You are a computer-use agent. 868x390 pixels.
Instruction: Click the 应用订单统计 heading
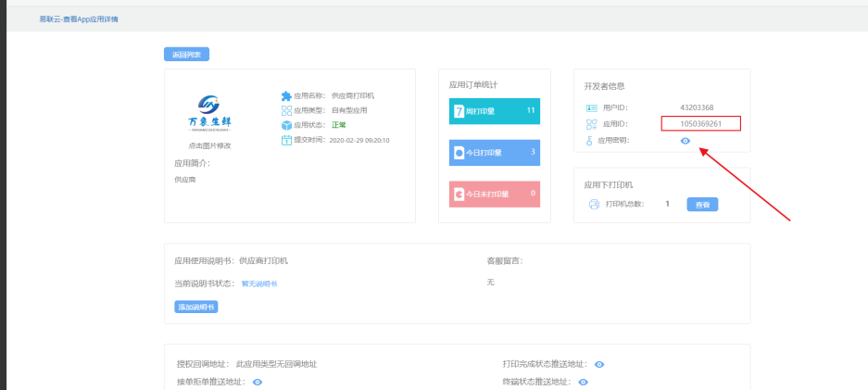473,85
